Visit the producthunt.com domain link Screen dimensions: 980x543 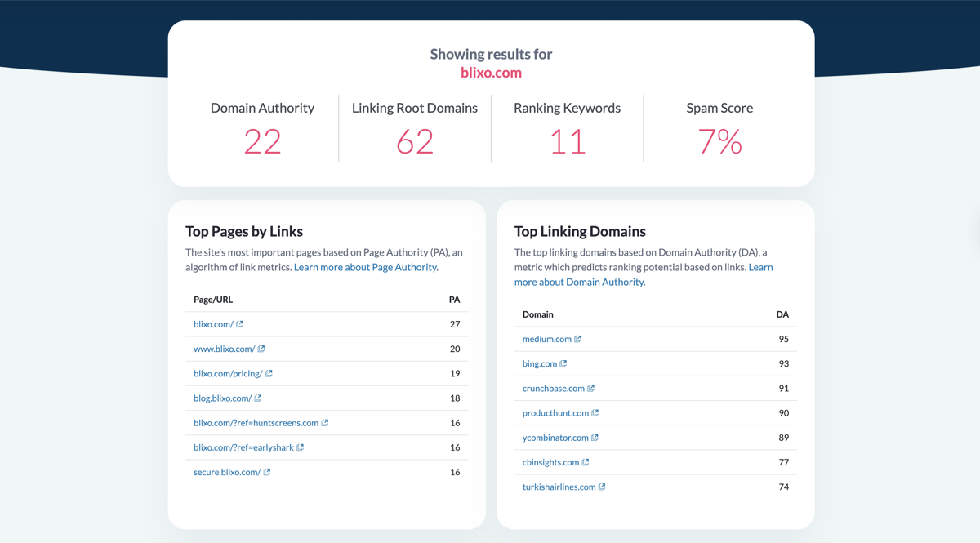pyautogui.click(x=555, y=413)
